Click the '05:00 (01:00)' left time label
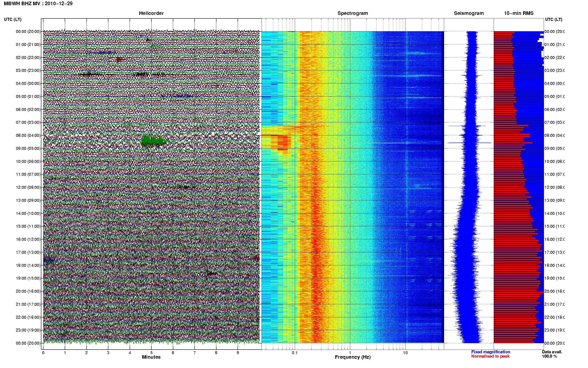The width and height of the screenshot is (588, 368). pyautogui.click(x=28, y=96)
